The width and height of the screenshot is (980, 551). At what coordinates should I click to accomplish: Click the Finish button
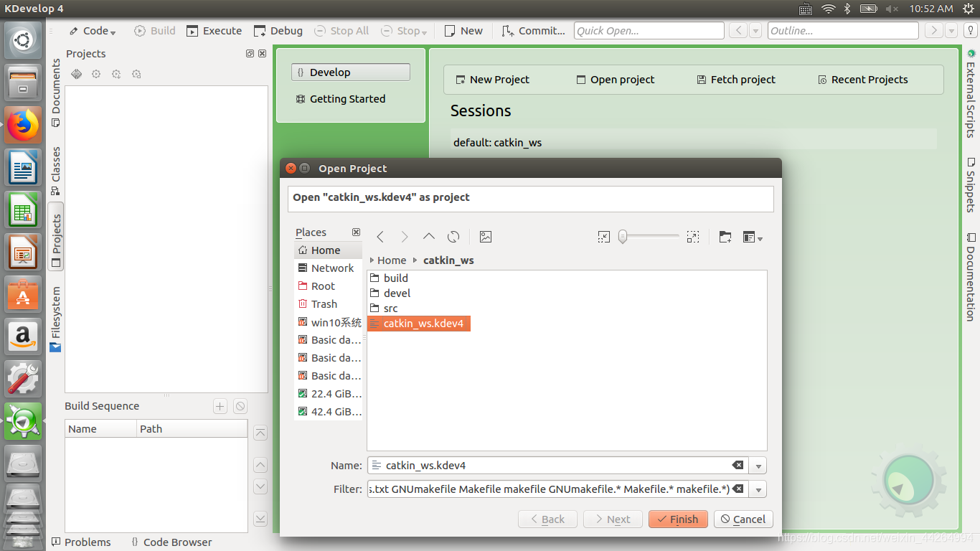[x=678, y=519]
